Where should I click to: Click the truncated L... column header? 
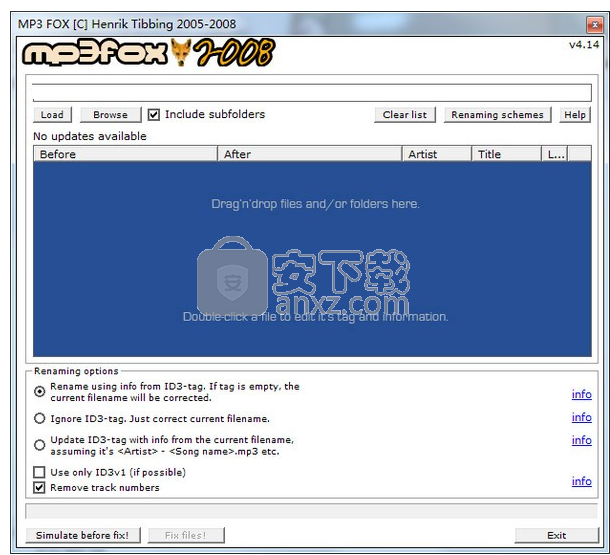click(x=555, y=154)
